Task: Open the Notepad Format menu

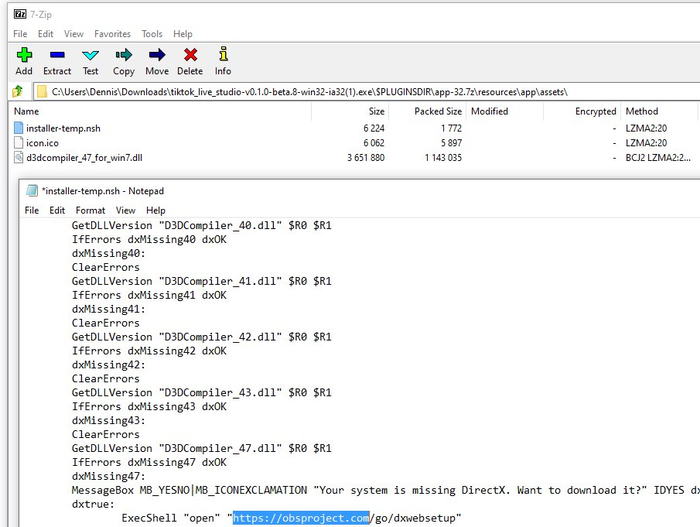Action: (x=90, y=211)
